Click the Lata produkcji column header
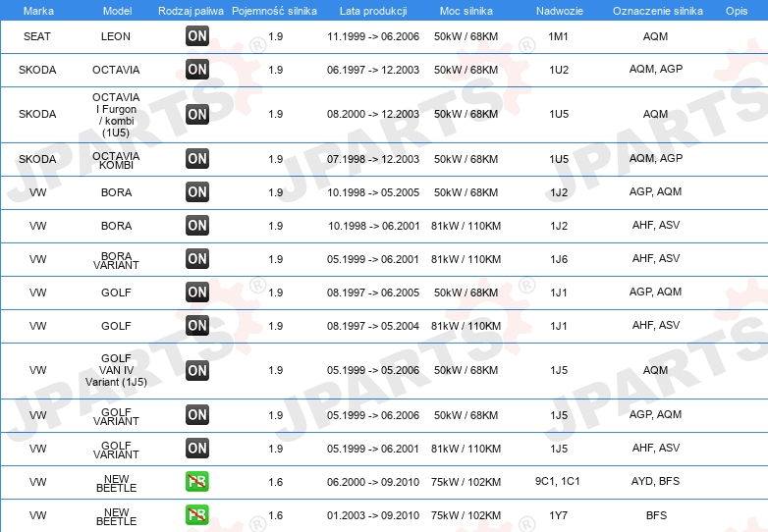This screenshot has width=768, height=532. (373, 11)
